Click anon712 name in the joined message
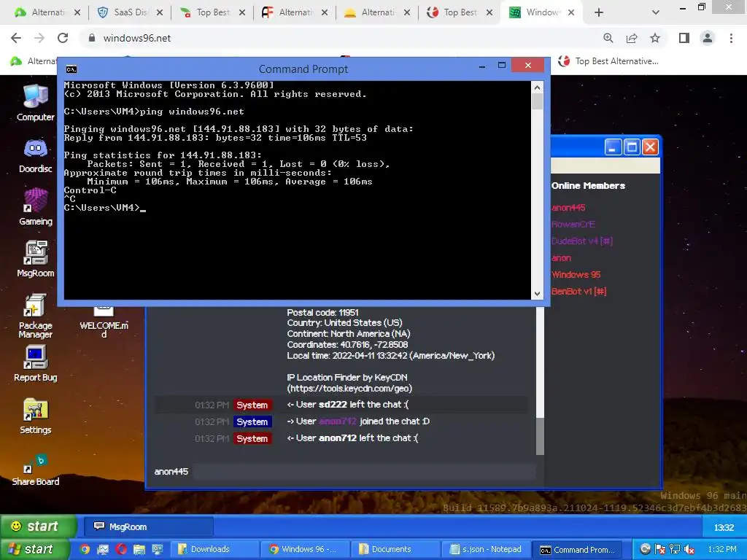This screenshot has width=747, height=560. tap(337, 421)
